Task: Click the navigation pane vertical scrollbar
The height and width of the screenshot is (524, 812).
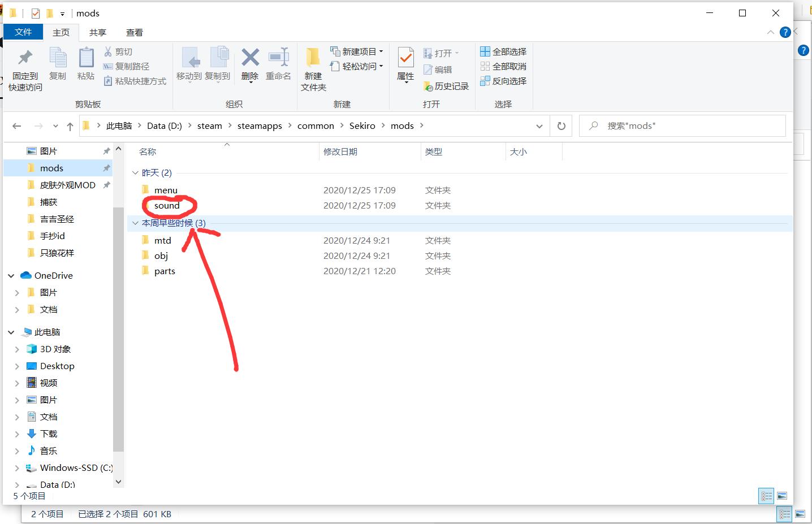Action: pyautogui.click(x=118, y=328)
